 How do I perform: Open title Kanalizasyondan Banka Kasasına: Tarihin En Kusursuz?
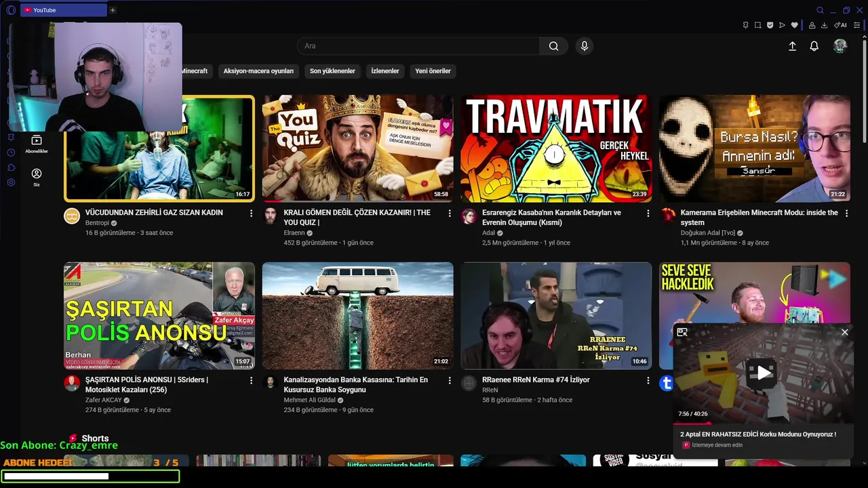355,385
